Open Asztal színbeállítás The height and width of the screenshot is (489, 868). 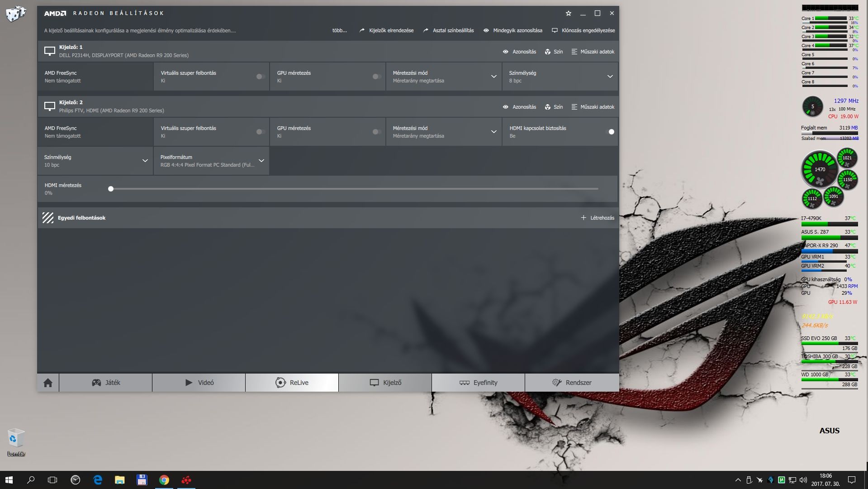[448, 30]
